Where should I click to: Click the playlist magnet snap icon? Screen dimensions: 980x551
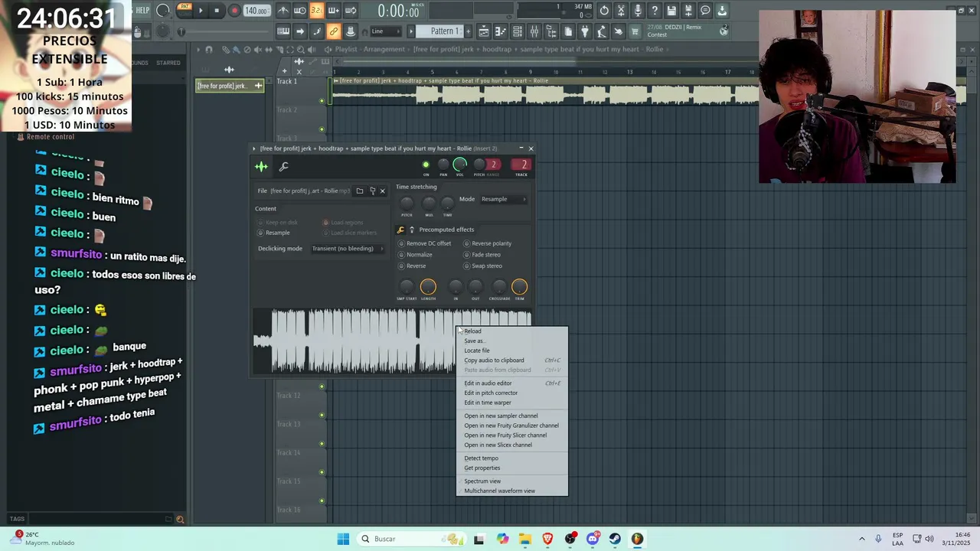click(209, 50)
